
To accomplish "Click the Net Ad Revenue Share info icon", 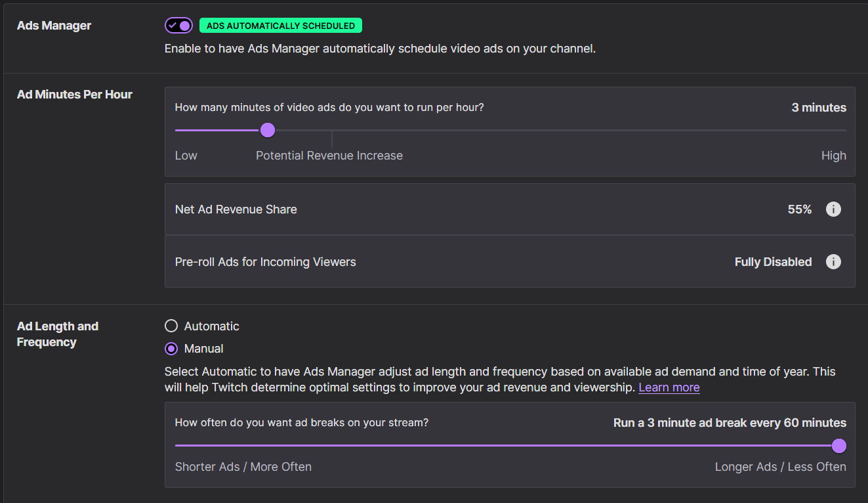I will [x=833, y=209].
